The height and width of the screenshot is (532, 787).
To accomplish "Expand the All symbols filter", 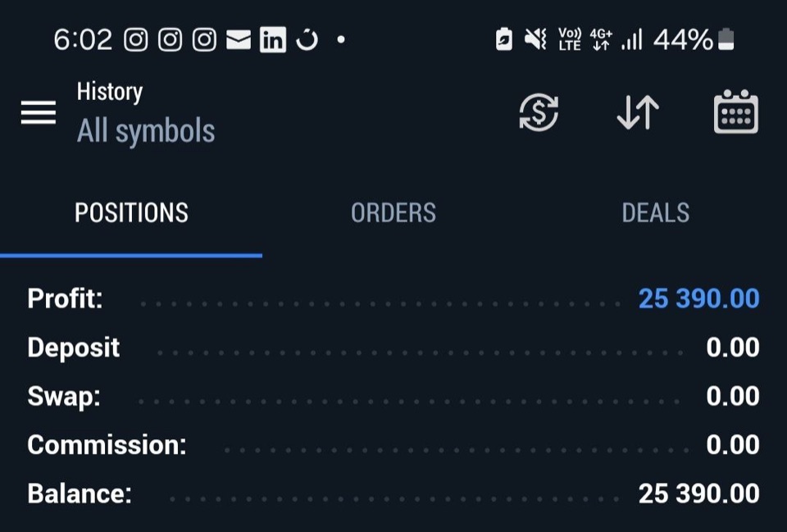I will point(146,131).
